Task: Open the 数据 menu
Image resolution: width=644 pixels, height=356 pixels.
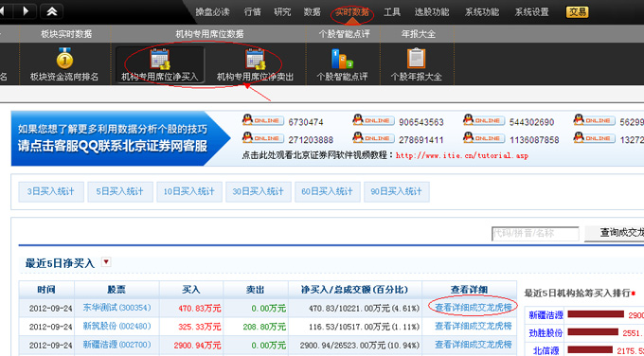Action: 313,12
